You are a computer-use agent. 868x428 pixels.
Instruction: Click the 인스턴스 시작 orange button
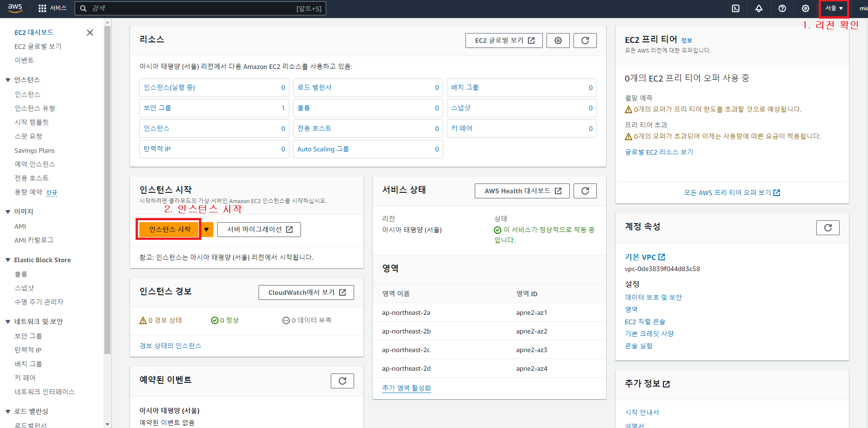click(170, 230)
